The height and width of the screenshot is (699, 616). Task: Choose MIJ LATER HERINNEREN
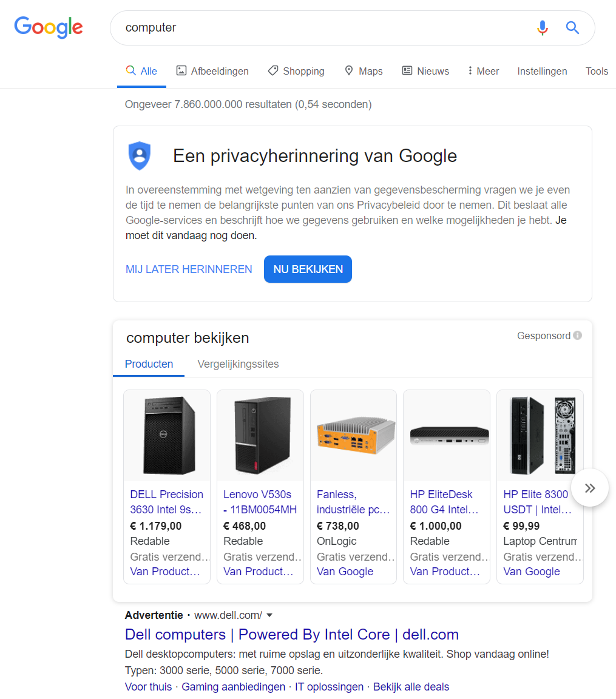189,269
